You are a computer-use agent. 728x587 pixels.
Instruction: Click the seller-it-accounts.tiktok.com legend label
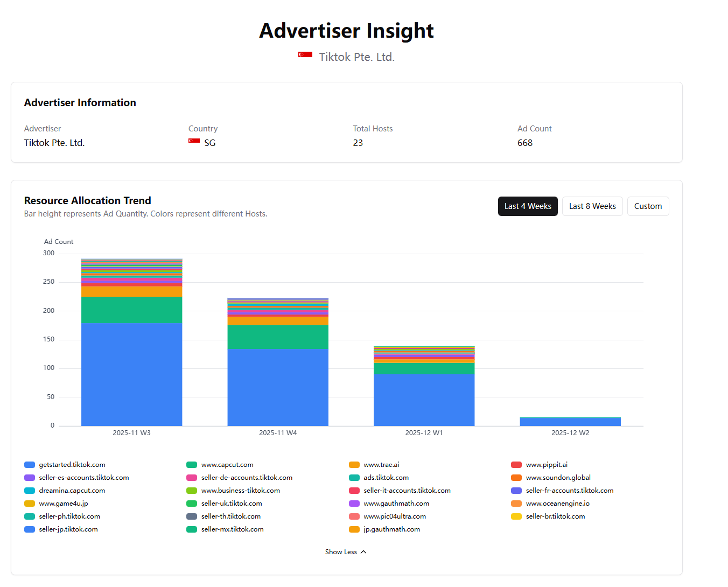tap(407, 491)
